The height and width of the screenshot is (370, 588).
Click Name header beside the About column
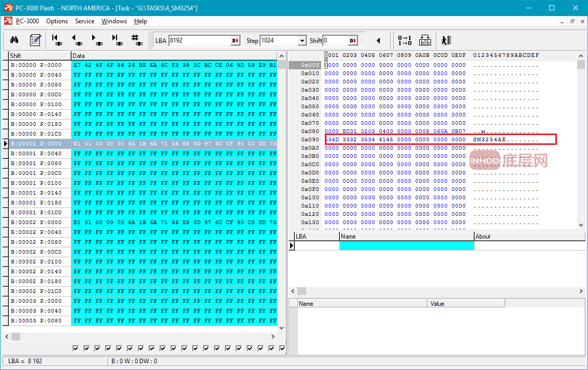click(407, 236)
